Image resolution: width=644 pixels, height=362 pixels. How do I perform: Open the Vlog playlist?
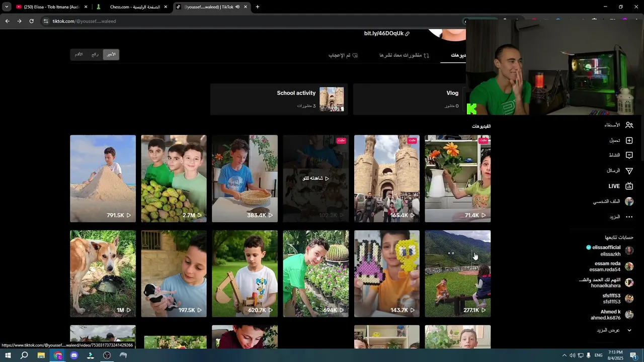[x=409, y=100]
